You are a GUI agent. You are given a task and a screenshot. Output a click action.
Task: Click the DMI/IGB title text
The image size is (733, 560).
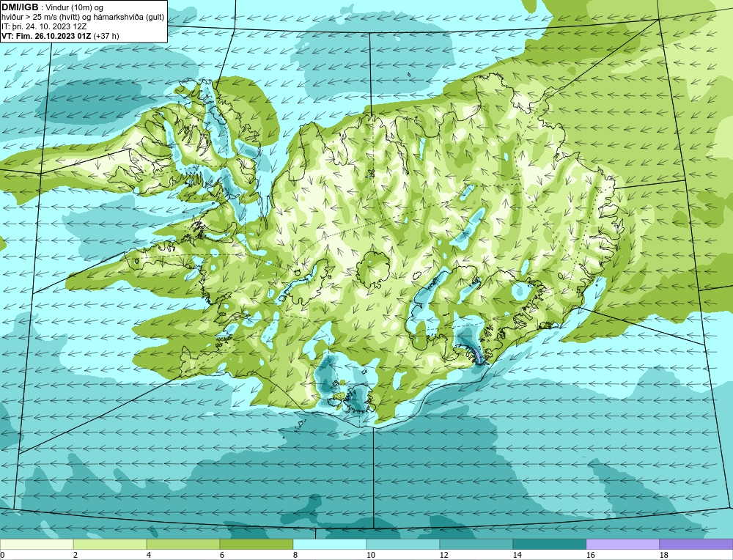point(20,7)
